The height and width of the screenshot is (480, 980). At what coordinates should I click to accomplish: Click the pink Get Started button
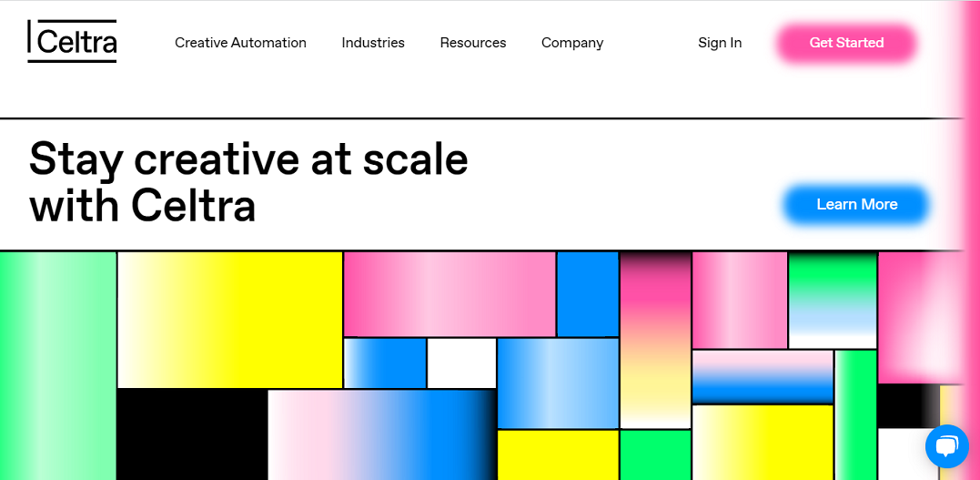pyautogui.click(x=846, y=43)
